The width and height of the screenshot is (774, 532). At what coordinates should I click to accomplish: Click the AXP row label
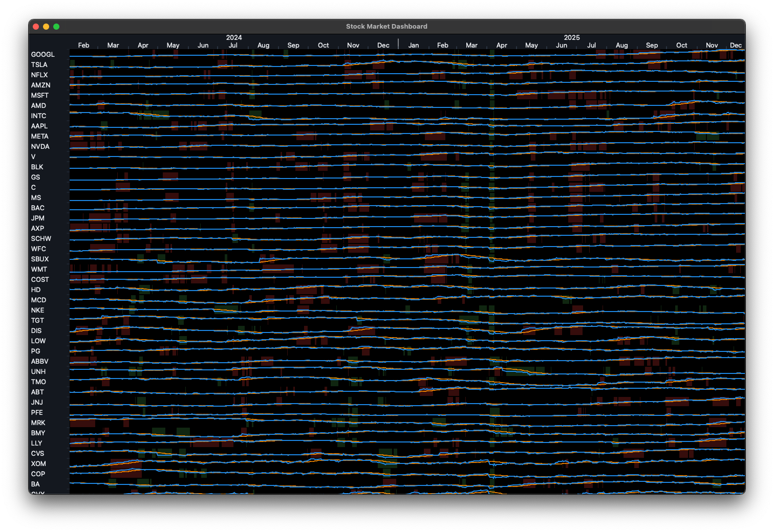coord(37,229)
